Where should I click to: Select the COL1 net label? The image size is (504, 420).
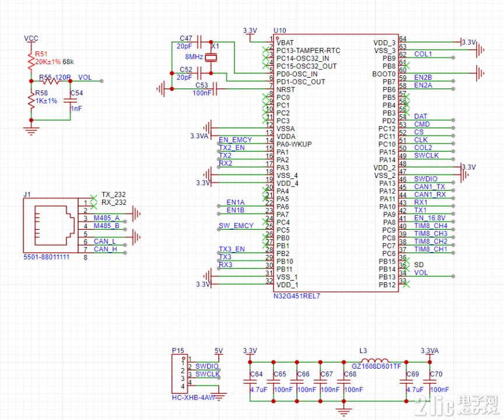423,54
